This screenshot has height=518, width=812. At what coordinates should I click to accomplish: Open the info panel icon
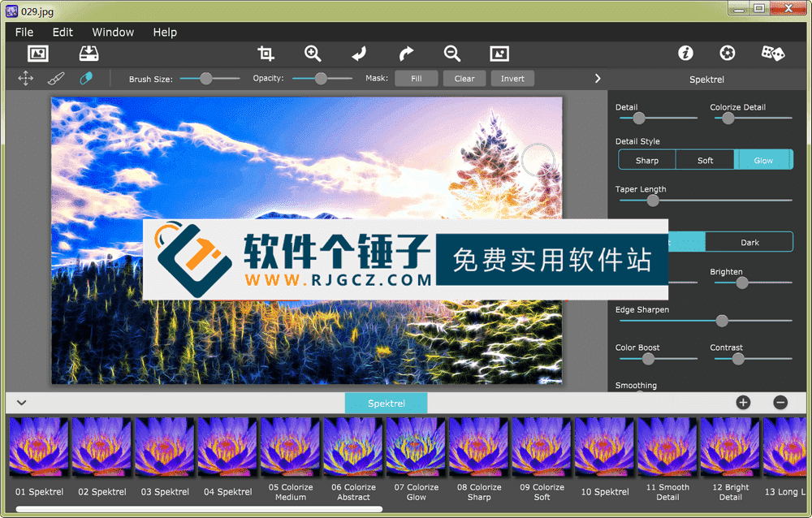click(686, 53)
